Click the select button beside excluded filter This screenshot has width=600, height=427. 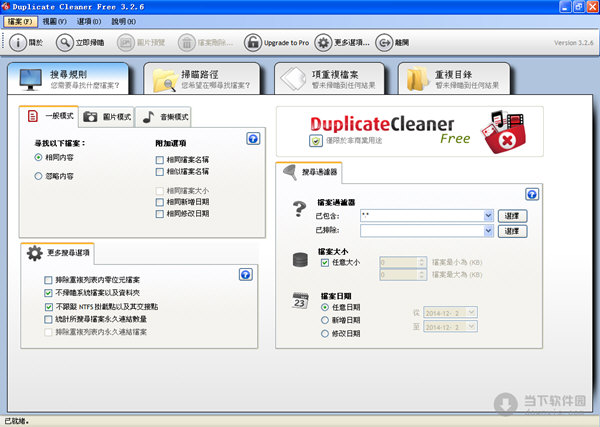(x=512, y=231)
